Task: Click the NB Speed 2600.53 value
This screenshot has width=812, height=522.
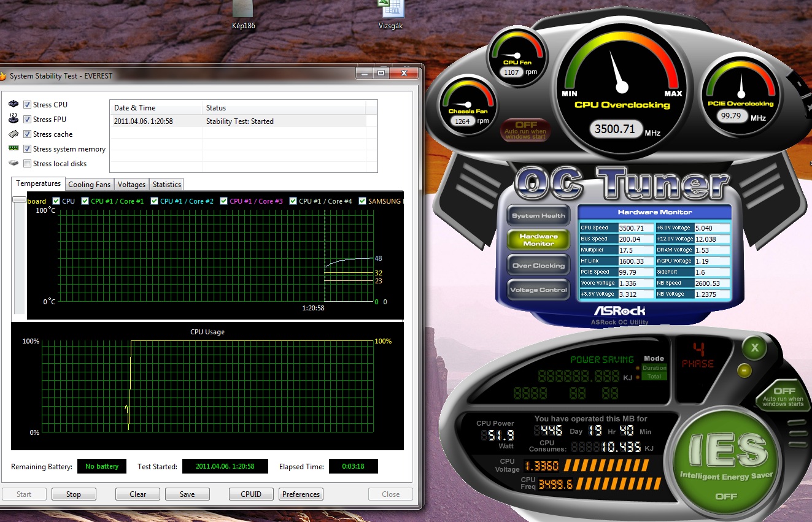Action: click(711, 283)
